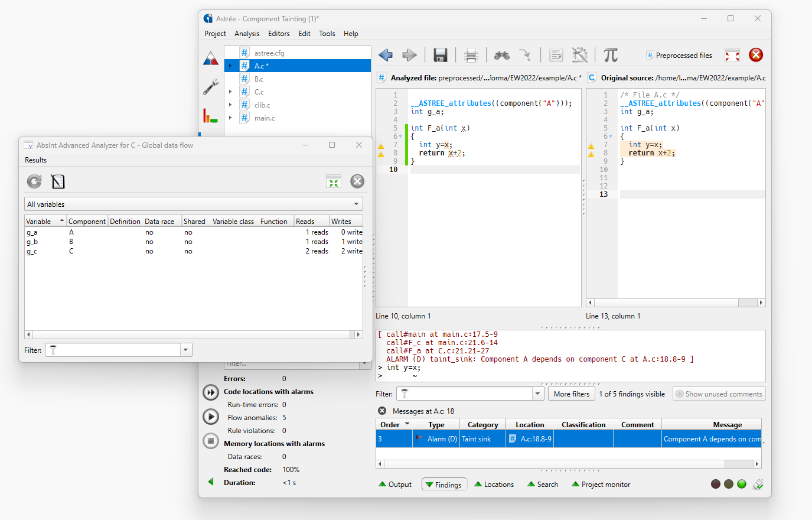
Task: Expand the clib.c tree node
Action: click(x=230, y=105)
